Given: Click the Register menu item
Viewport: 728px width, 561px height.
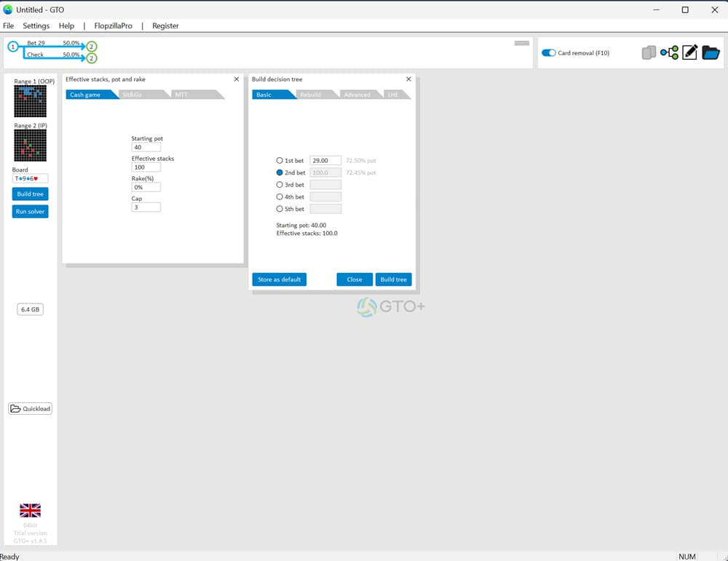Looking at the screenshot, I should 165,26.
